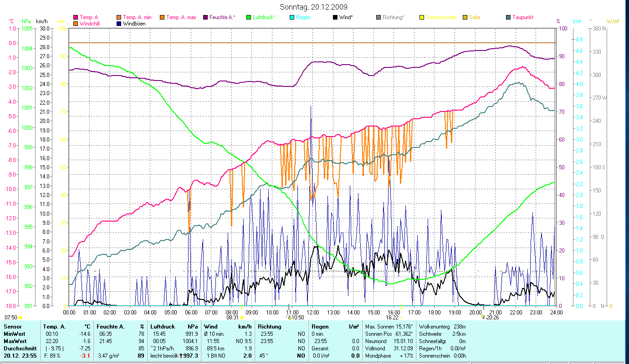Click the 1 Bft NO wind reading
Viewport: 629px width, 364px height.
coord(217,355)
